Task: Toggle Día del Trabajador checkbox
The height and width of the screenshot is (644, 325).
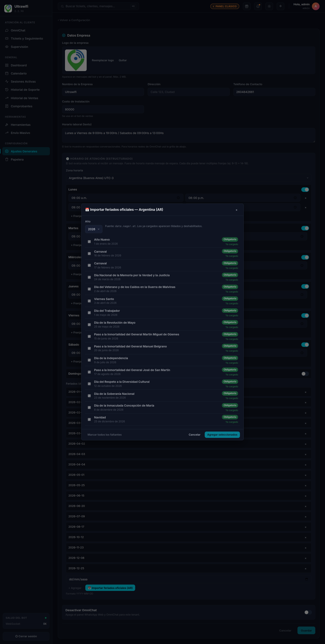Action: click(89, 313)
